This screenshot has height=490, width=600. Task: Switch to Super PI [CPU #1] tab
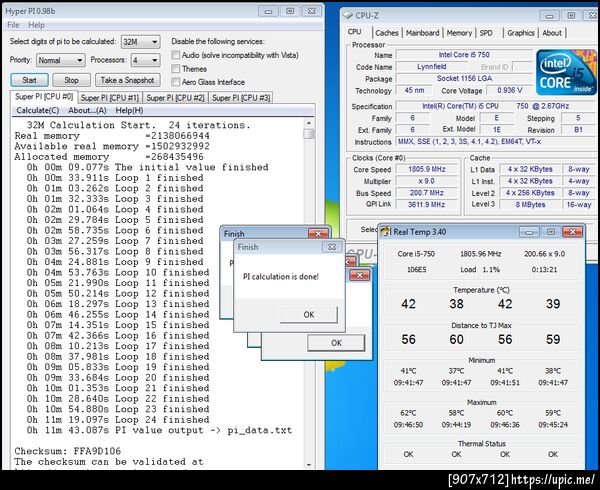109,98
